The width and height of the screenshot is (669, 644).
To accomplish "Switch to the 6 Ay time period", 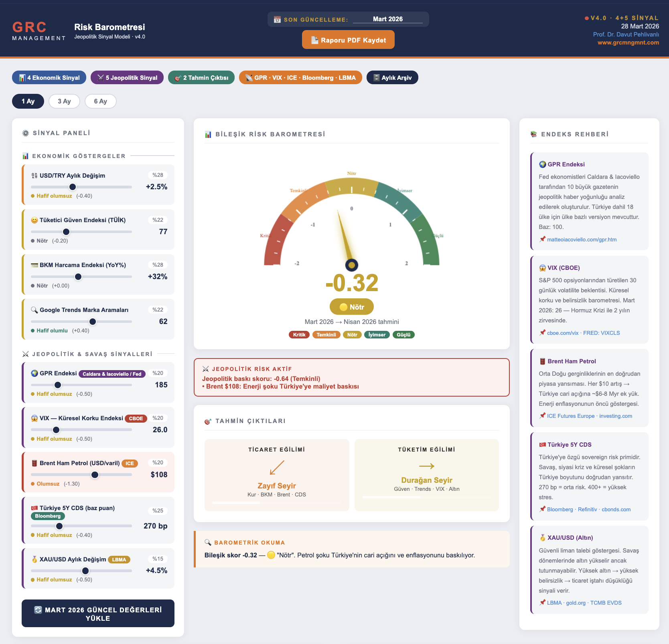I will [x=100, y=101].
